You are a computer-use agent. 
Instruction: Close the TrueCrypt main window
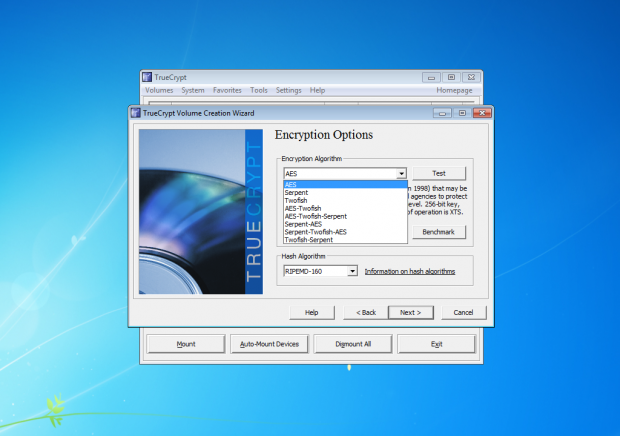click(x=471, y=77)
